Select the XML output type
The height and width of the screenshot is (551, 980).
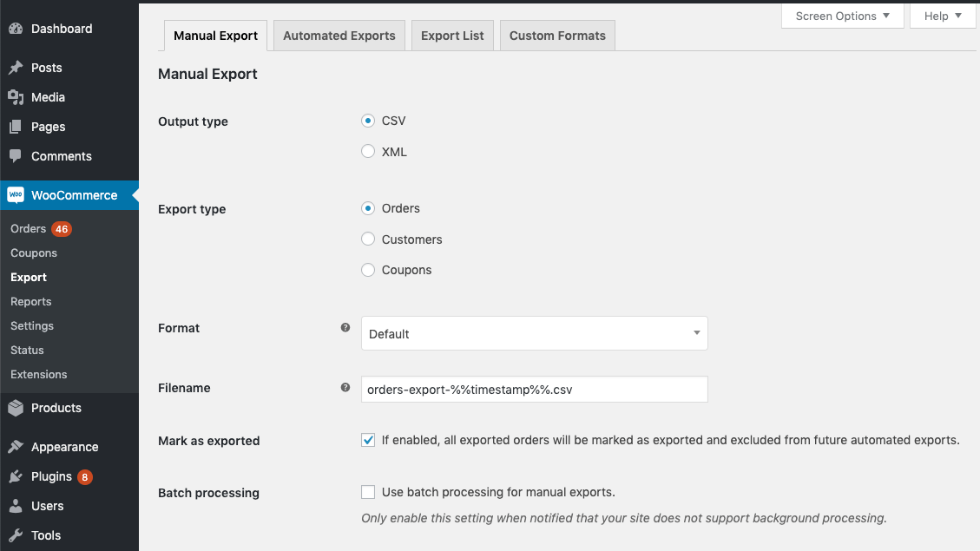click(x=368, y=152)
